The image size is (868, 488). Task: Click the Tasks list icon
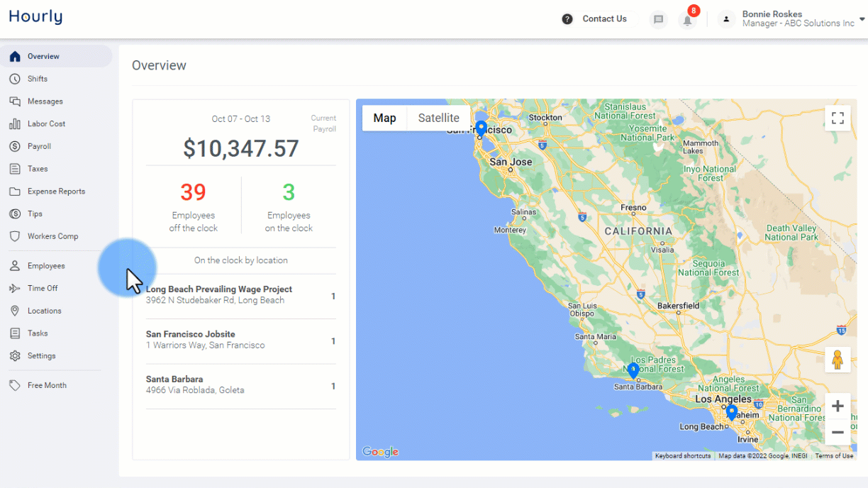pos(15,333)
